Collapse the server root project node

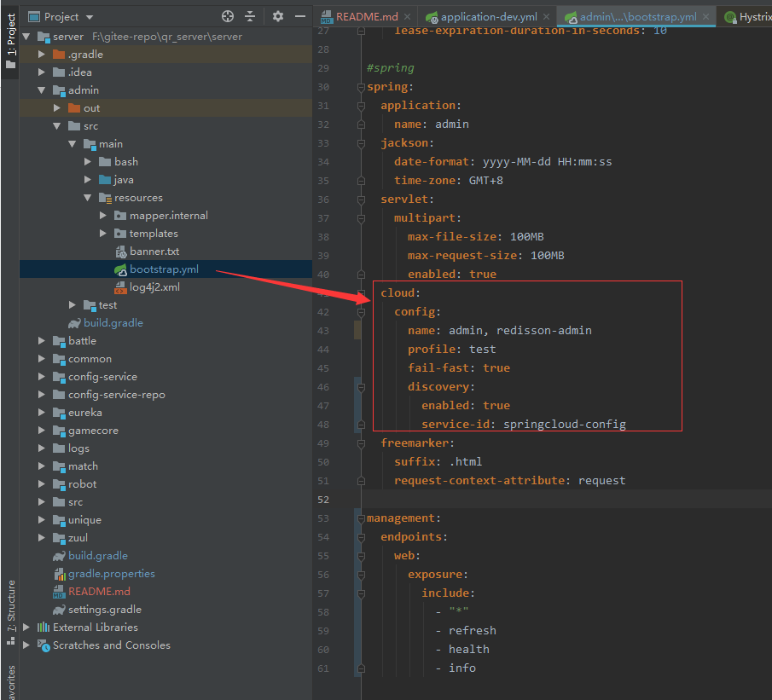click(26, 37)
